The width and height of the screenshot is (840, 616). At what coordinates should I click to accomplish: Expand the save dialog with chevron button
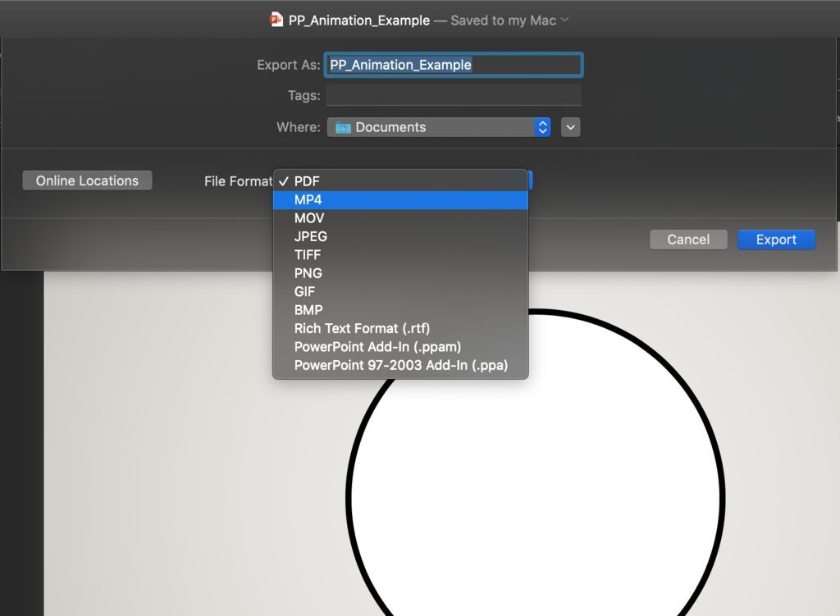[571, 127]
